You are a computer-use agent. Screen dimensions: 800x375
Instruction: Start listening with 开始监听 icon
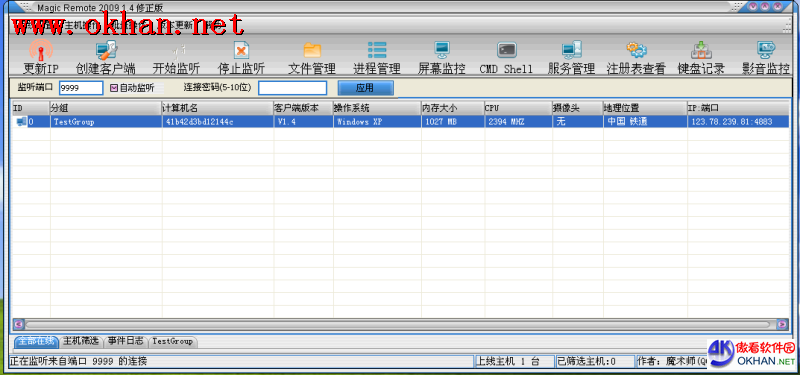pos(177,50)
